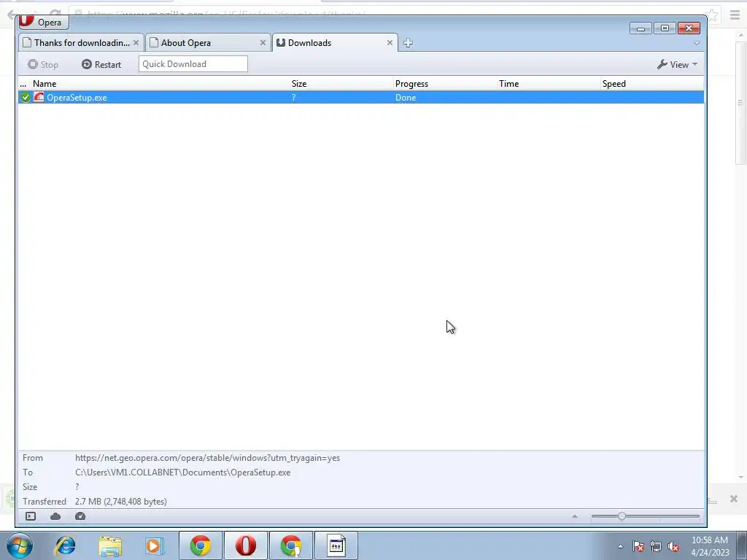Open the clock showing 10:58 AM
The width and height of the screenshot is (747, 560).
coord(710,546)
